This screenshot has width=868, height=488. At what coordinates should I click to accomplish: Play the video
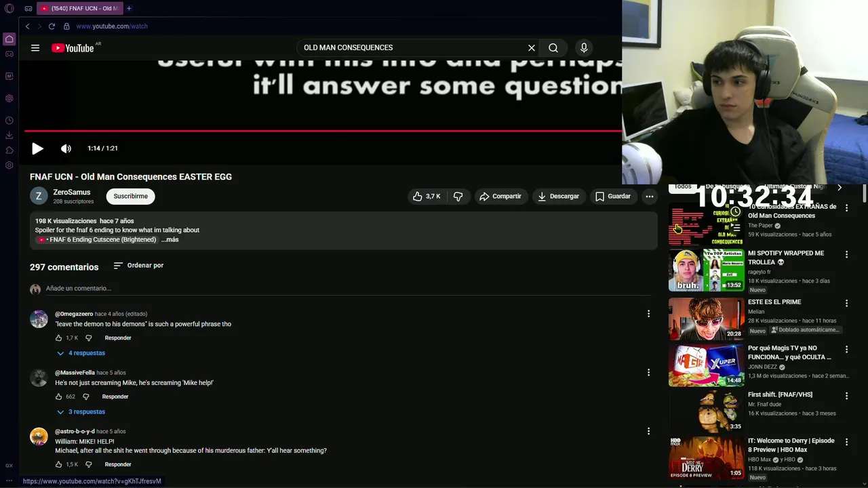pos(37,148)
